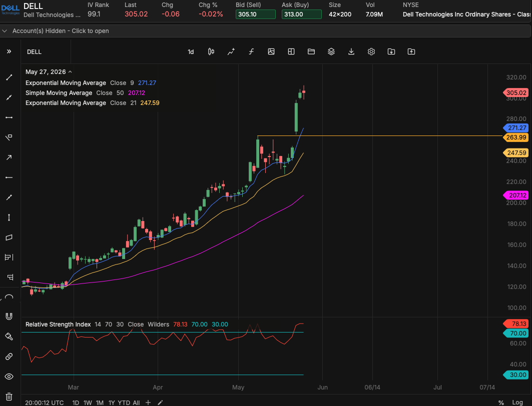Toggle Log scale mode

517,402
